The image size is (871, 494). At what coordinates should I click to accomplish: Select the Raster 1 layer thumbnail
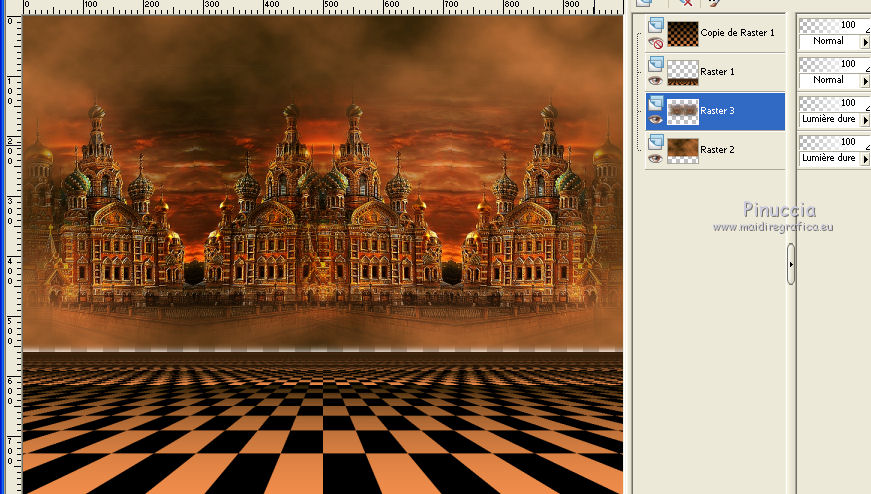pyautogui.click(x=683, y=72)
